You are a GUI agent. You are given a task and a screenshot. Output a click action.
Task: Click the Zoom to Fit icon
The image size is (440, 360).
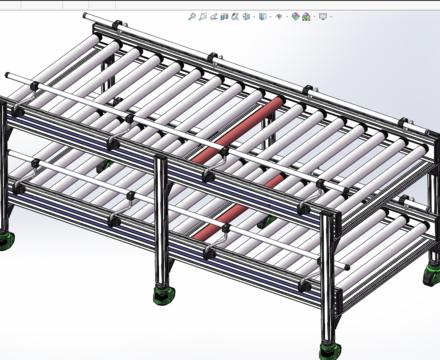point(192,16)
